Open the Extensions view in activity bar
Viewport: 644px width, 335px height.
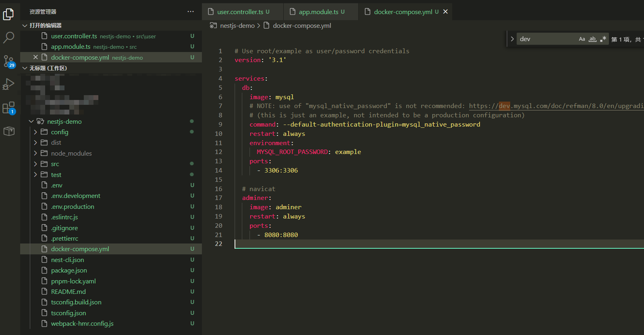pyautogui.click(x=8, y=108)
